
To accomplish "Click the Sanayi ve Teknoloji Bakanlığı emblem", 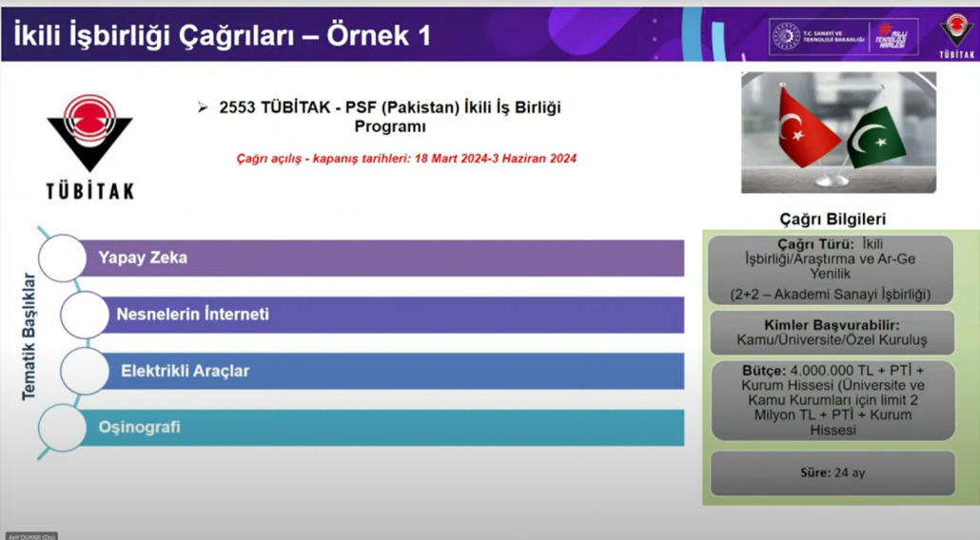I will click(787, 37).
